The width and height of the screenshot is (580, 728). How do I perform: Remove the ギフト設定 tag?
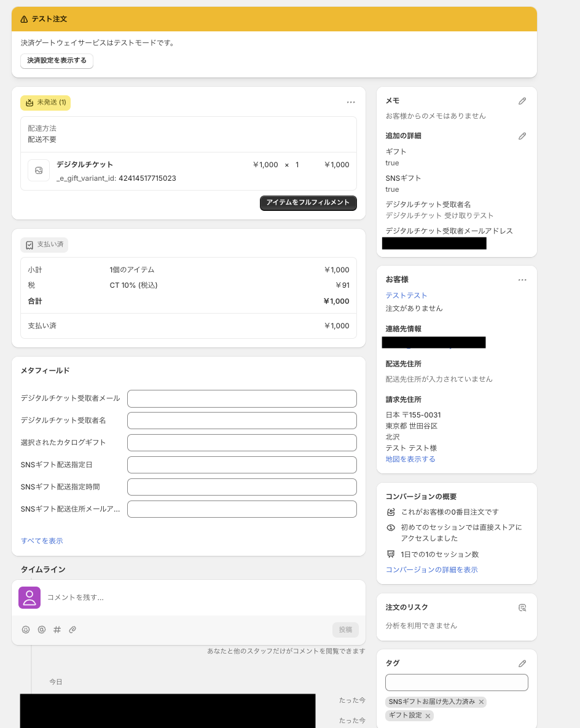(x=428, y=716)
